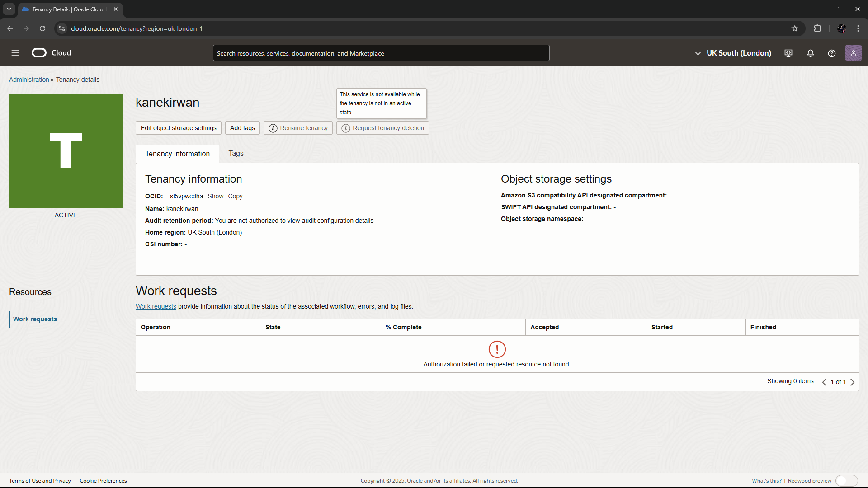The height and width of the screenshot is (488, 868).
Task: Click the Rename tenancy button
Action: click(298, 128)
